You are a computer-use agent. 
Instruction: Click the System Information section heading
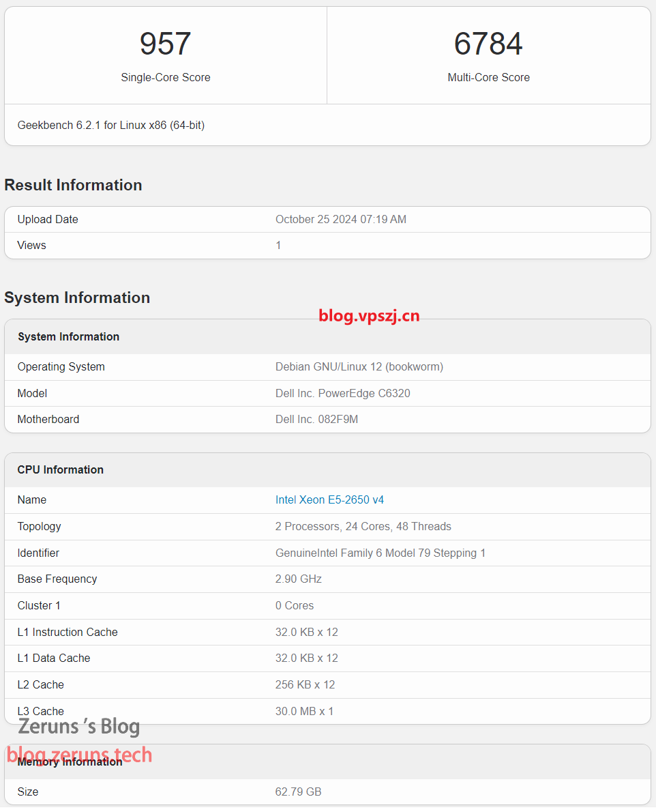77,298
